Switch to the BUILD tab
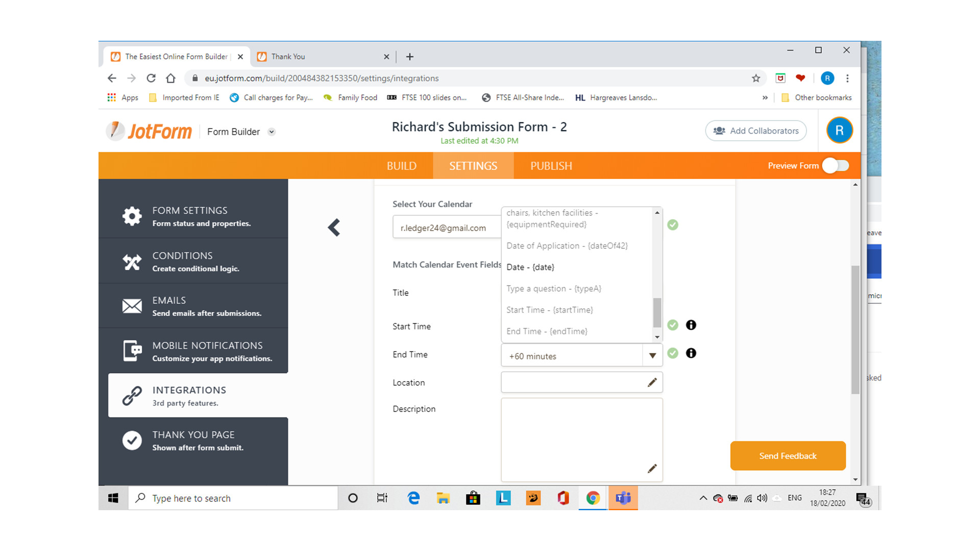The image size is (980, 551). [401, 165]
